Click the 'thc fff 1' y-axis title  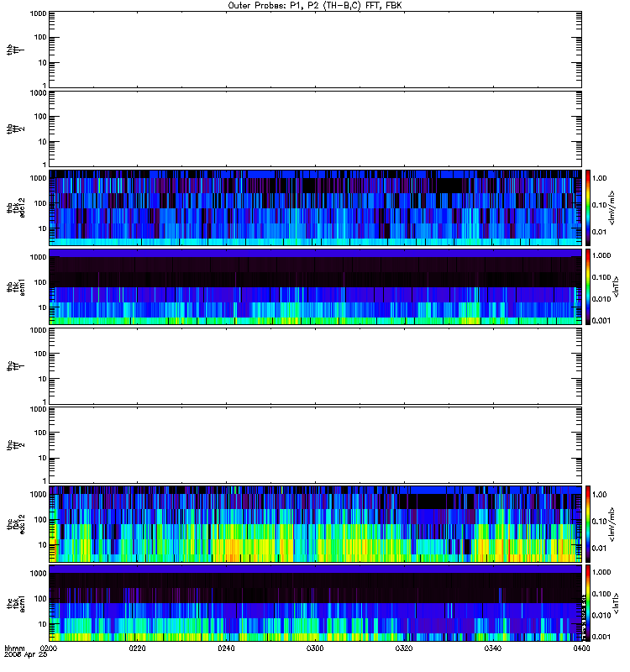click(x=15, y=366)
